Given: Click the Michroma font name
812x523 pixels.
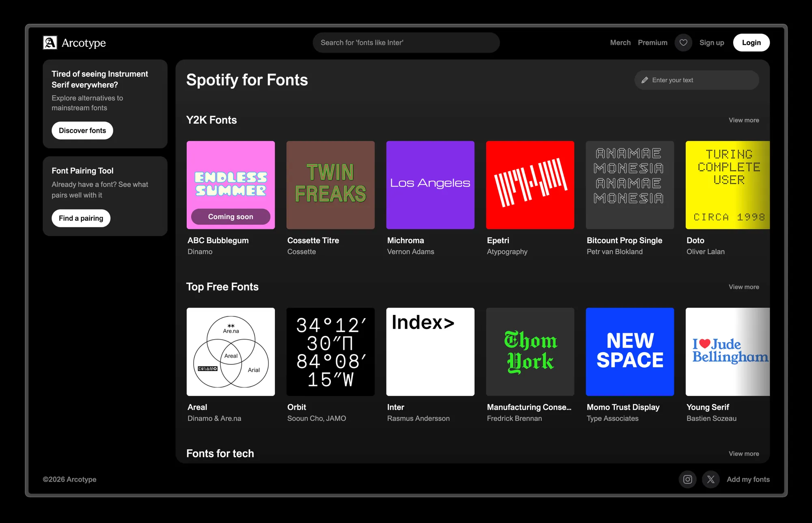Looking at the screenshot, I should click(406, 240).
